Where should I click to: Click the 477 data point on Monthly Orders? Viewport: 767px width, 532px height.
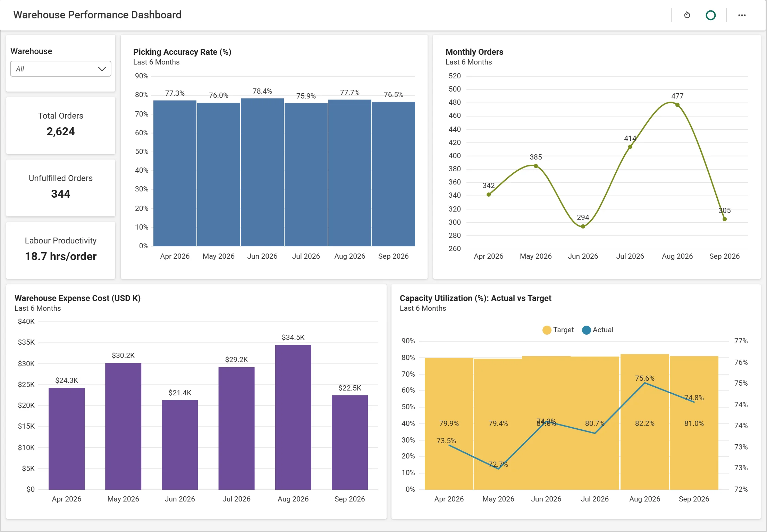coord(677,105)
